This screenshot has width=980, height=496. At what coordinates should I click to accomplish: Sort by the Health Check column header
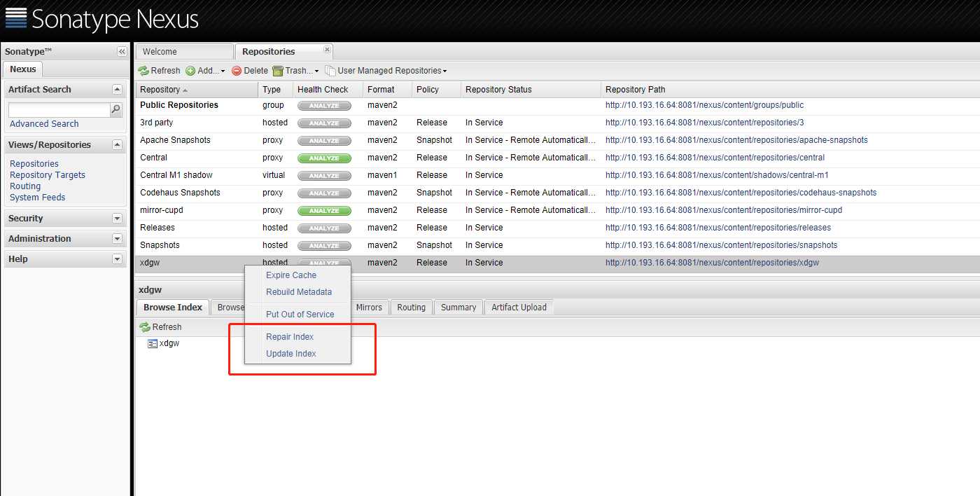[x=328, y=90]
